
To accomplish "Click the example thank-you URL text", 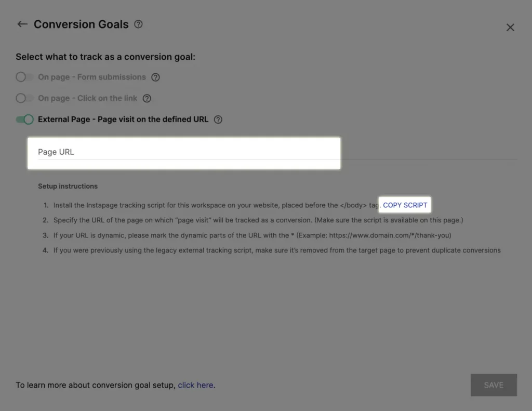I will click(390, 235).
